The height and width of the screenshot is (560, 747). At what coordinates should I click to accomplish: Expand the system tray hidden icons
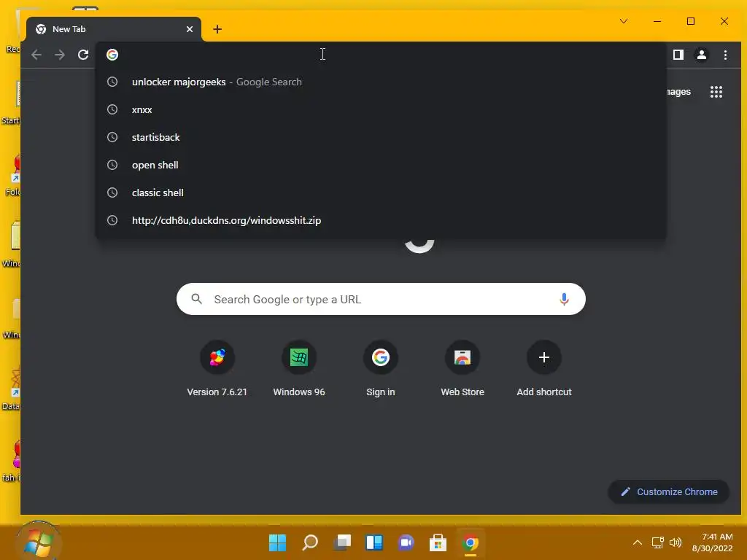point(638,542)
